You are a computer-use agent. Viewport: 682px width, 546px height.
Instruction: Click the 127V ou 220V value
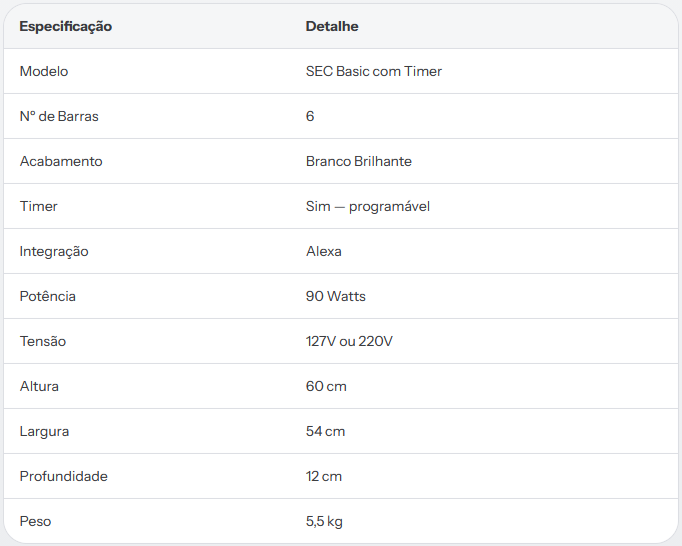point(349,341)
